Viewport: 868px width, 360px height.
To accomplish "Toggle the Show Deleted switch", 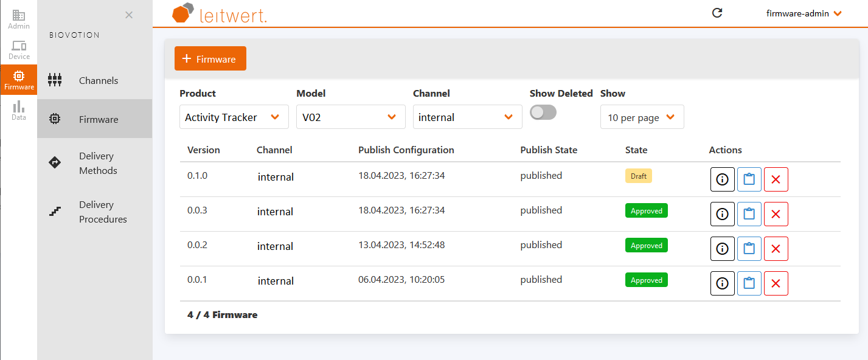I will click(x=543, y=112).
